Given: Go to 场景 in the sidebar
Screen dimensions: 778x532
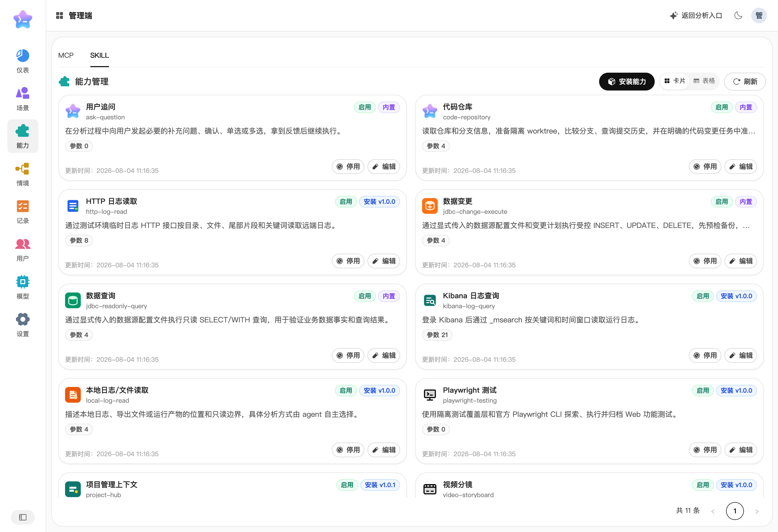Looking at the screenshot, I should (23, 99).
